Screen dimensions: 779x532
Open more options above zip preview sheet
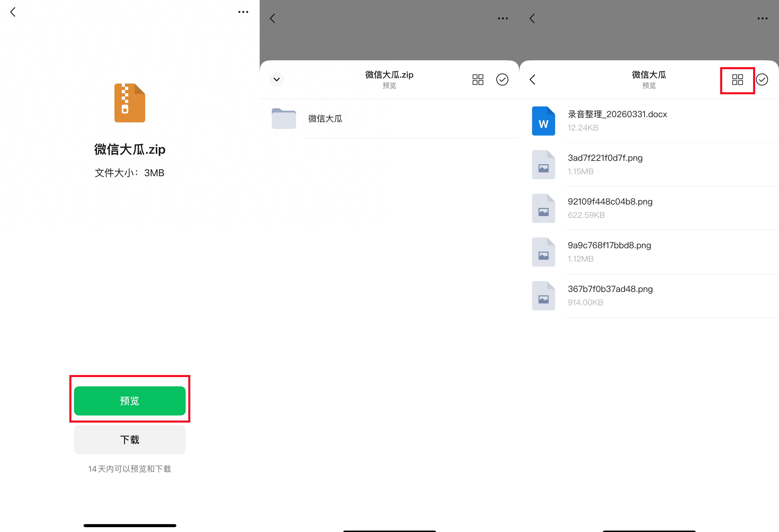pyautogui.click(x=503, y=18)
